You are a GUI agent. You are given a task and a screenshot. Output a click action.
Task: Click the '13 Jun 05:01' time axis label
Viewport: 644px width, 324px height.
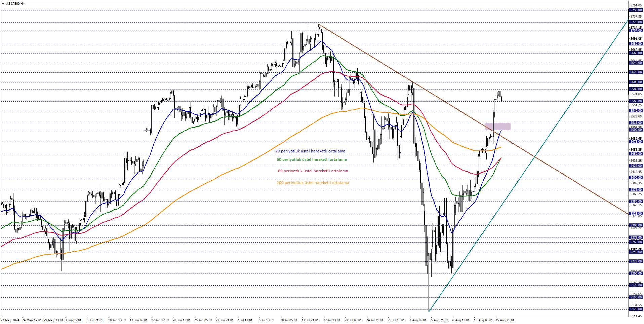[138, 320]
